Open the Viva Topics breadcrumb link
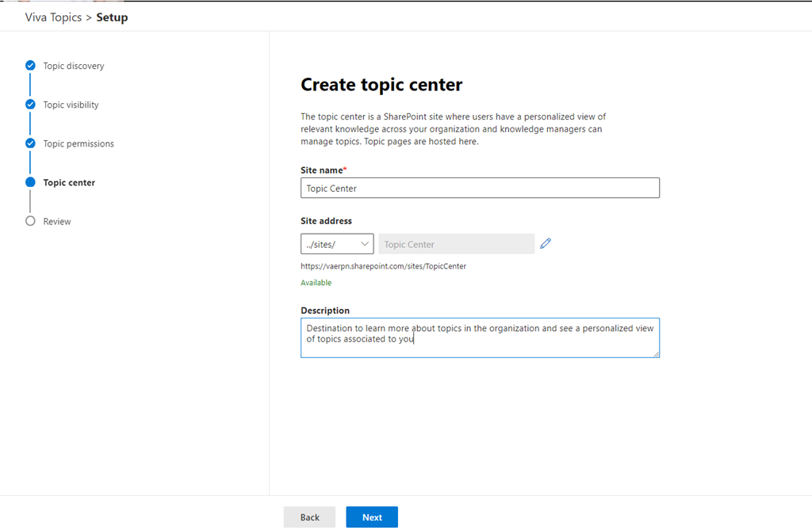 pos(53,17)
